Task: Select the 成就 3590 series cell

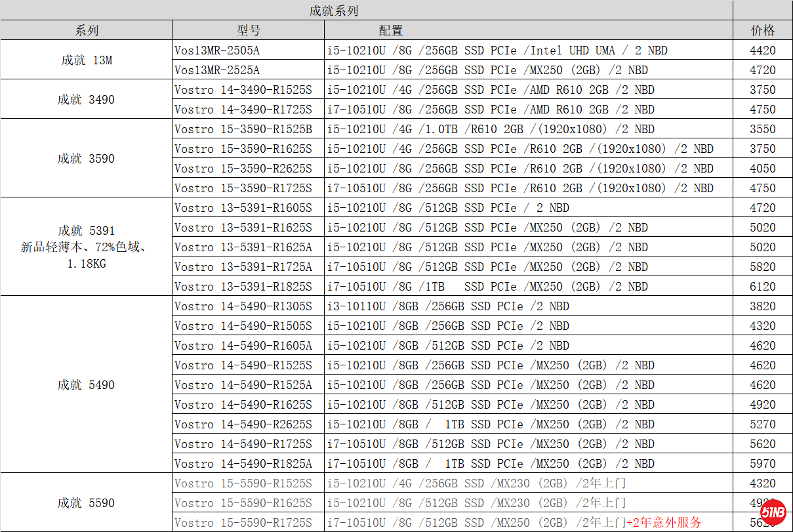Action: pyautogui.click(x=86, y=159)
